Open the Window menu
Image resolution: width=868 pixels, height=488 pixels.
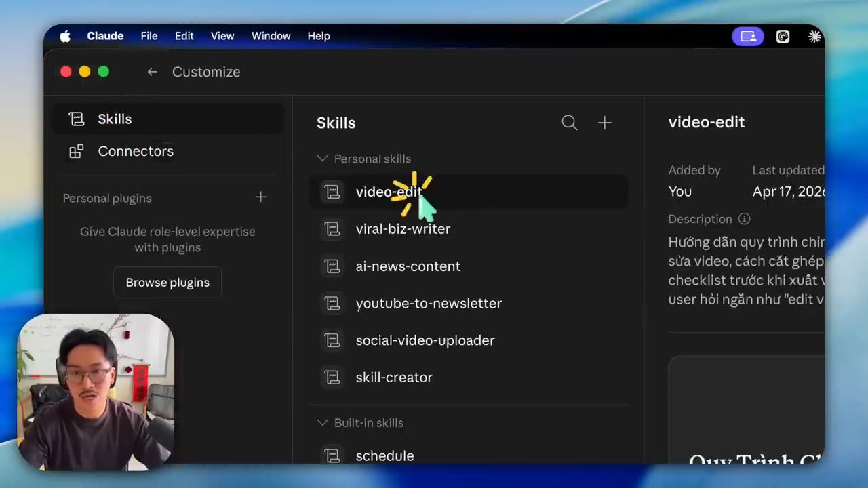(271, 36)
